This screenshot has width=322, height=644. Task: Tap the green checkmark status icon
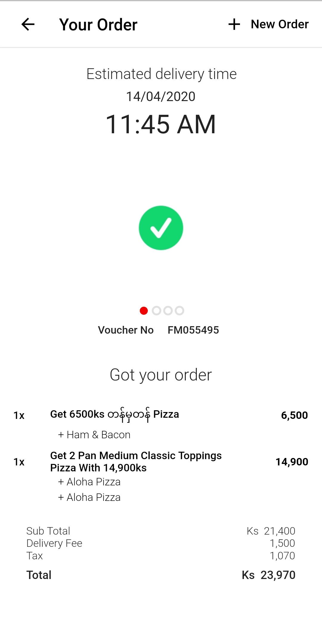click(161, 228)
